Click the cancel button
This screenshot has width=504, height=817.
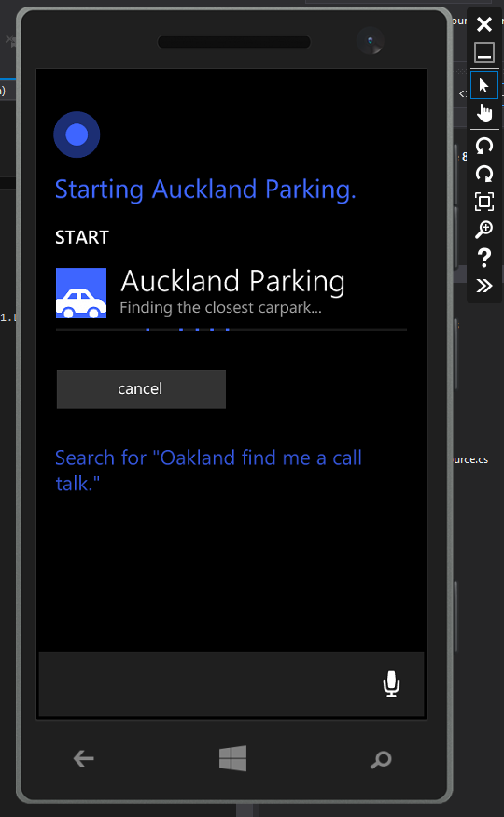[141, 389]
